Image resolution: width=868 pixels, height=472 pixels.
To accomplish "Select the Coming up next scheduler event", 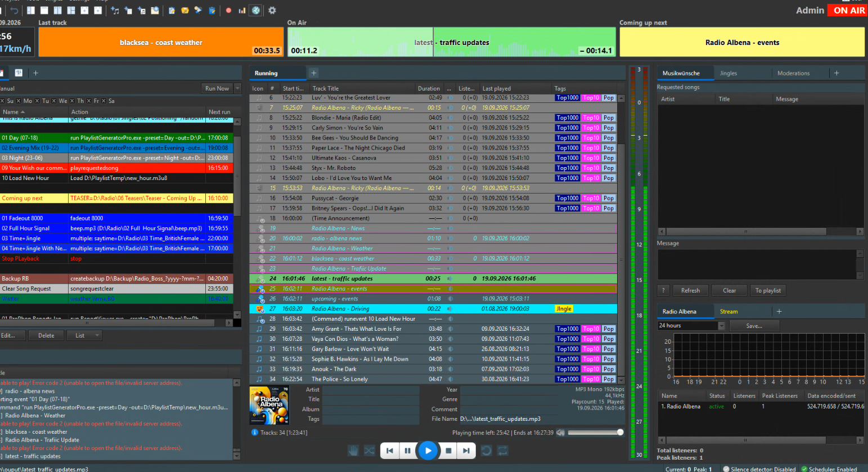I will click(116, 198).
